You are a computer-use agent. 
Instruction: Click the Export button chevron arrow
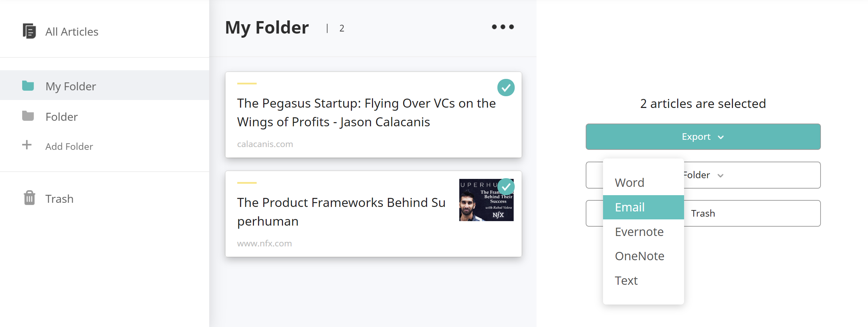(721, 137)
